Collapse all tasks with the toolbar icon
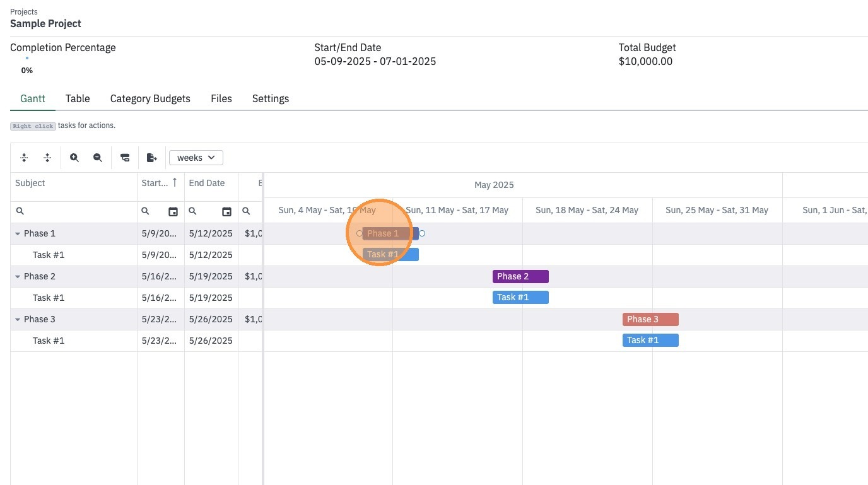This screenshot has width=868, height=485. click(x=25, y=158)
